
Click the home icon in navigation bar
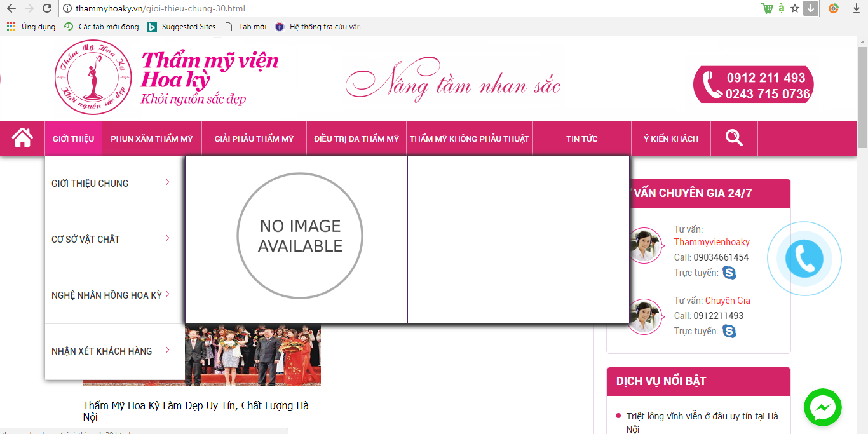22,139
